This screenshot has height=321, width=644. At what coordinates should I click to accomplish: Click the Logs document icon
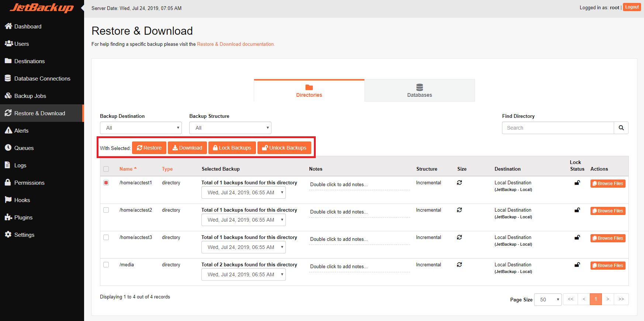(7, 165)
